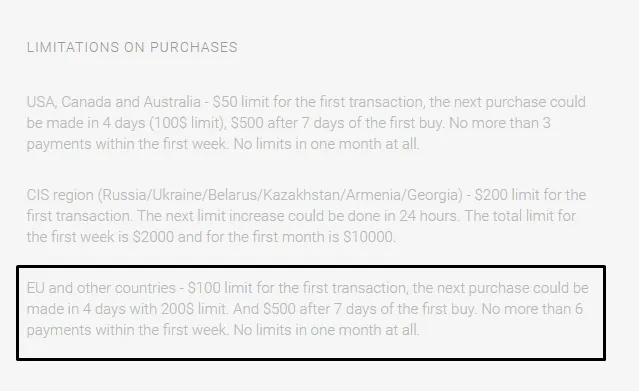Click the word "Ukraine" in CIS list
Image resolution: width=639 pixels, height=391 pixels.
177,195
